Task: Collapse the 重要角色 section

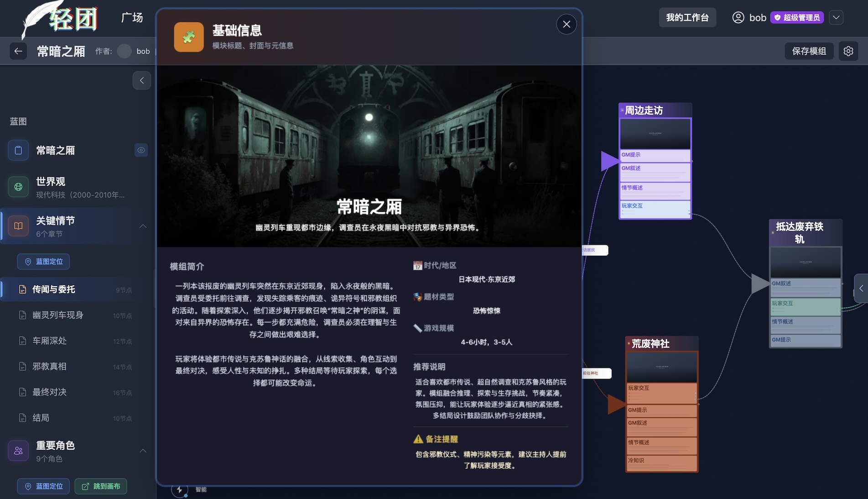Action: pos(143,451)
